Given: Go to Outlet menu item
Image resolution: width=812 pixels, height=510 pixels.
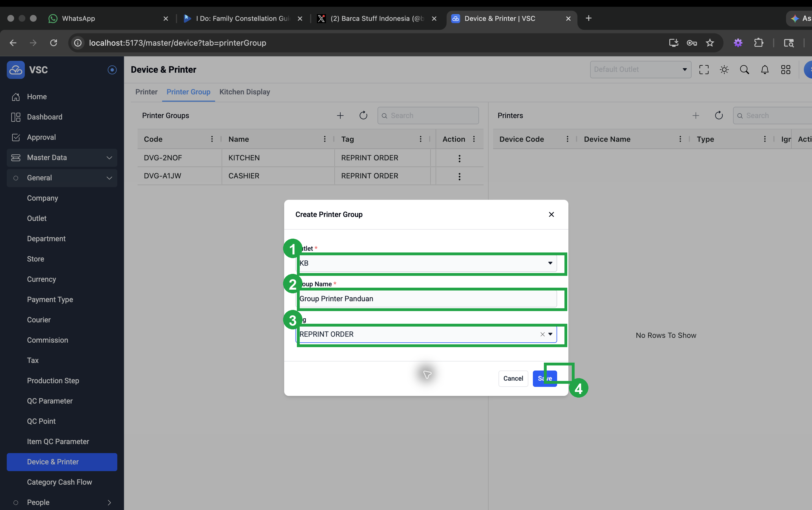Looking at the screenshot, I should (x=37, y=218).
